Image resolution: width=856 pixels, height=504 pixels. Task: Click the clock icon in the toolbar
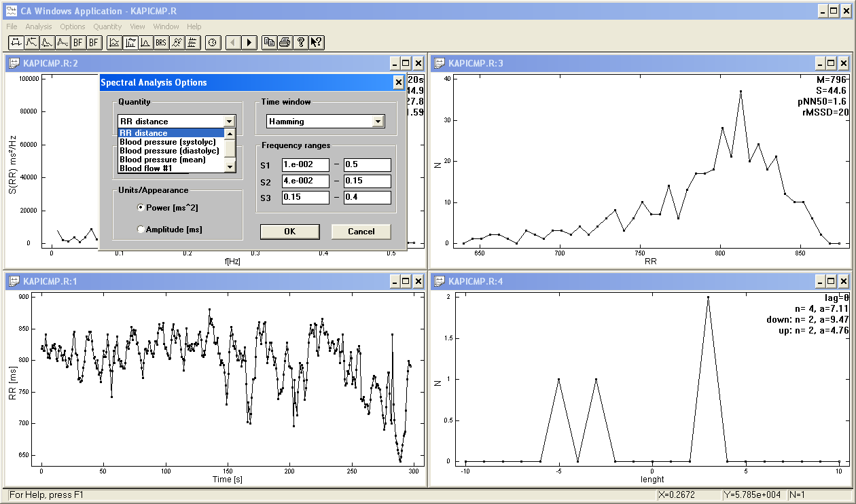click(213, 42)
